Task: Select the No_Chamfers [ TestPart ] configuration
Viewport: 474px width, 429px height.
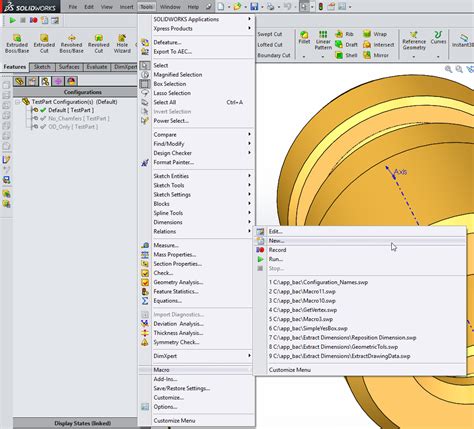Action: click(x=79, y=118)
